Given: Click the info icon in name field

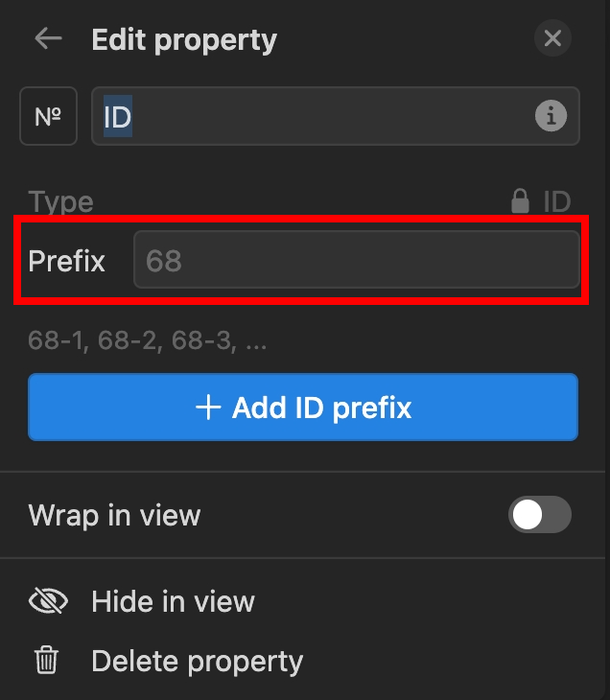Looking at the screenshot, I should click(x=550, y=117).
